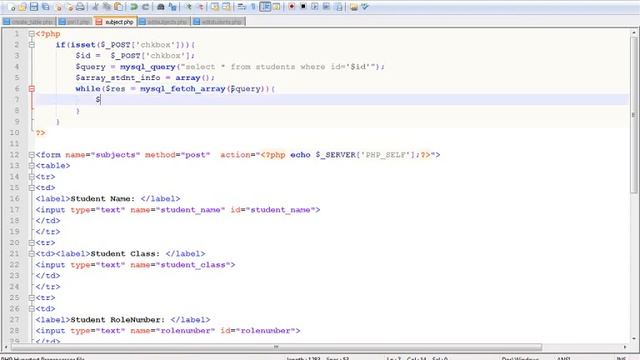Collapse the <tr> fold at line 14
The height and width of the screenshot is (360, 640).
point(31,177)
